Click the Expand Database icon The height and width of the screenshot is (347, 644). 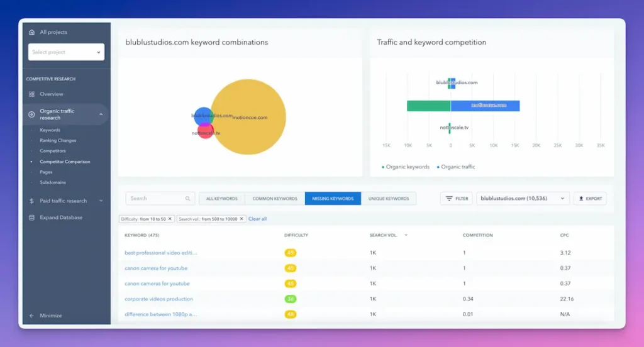point(32,218)
